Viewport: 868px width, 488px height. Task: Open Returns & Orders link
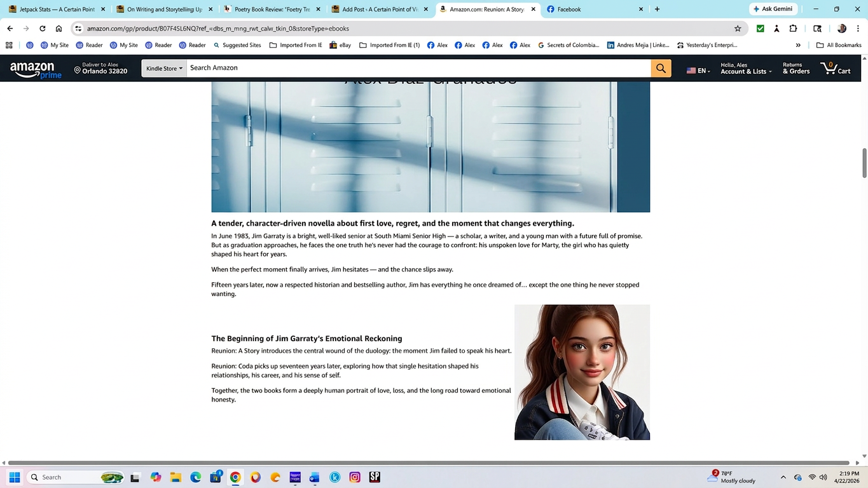(796, 68)
